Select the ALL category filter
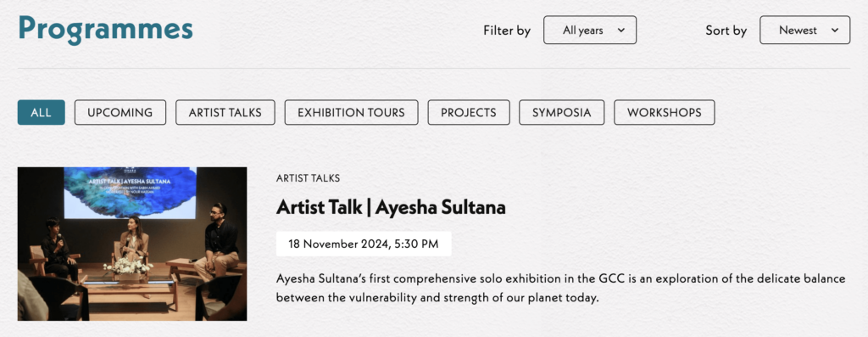This screenshot has width=868, height=337. point(41,113)
